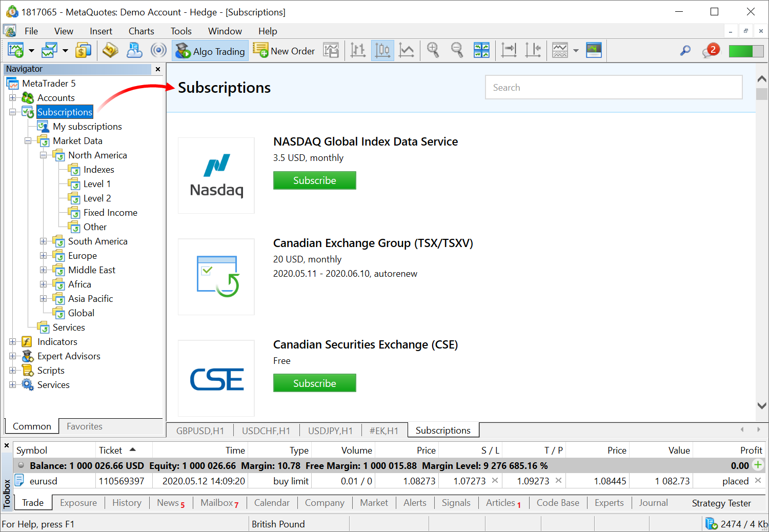Collapse the North America tree node
Screen dimensions: 769x532
(x=44, y=155)
